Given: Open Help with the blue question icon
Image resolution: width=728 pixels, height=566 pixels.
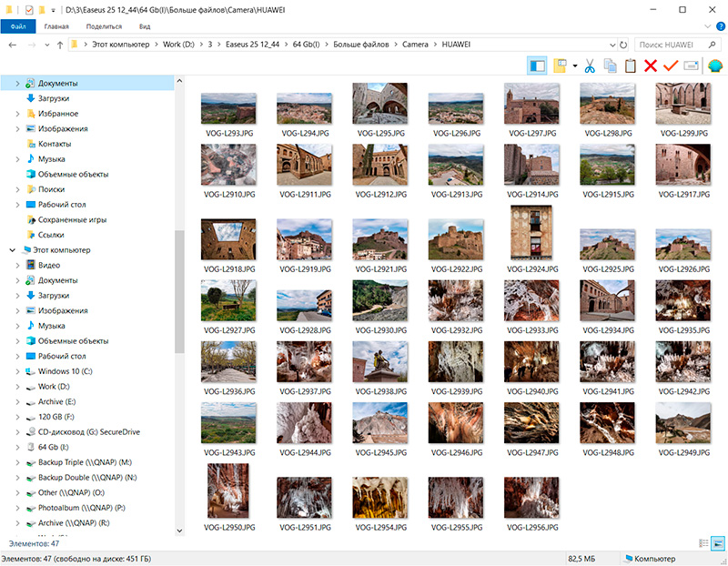Looking at the screenshot, I should pos(718,27).
